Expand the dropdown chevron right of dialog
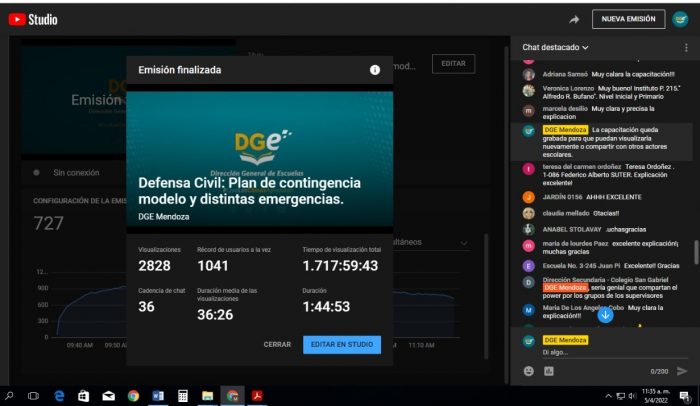Screen dimensions: 700x406 (x=464, y=243)
